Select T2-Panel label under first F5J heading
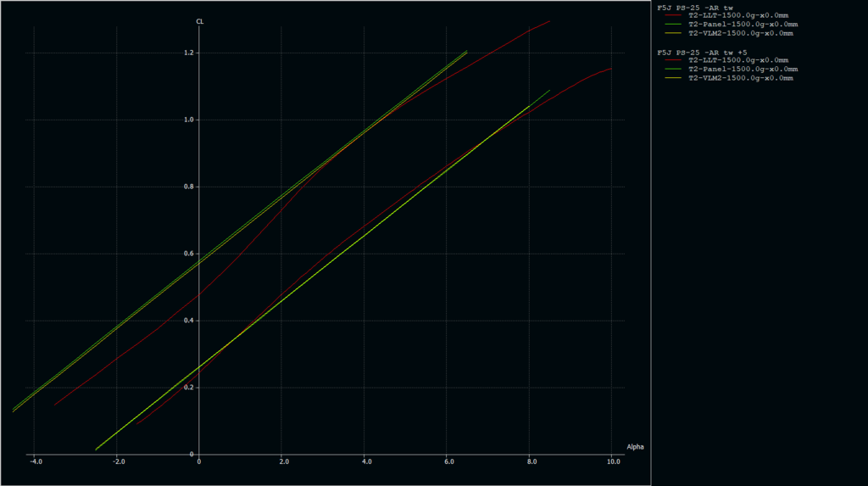The height and width of the screenshot is (486, 868). coord(743,25)
